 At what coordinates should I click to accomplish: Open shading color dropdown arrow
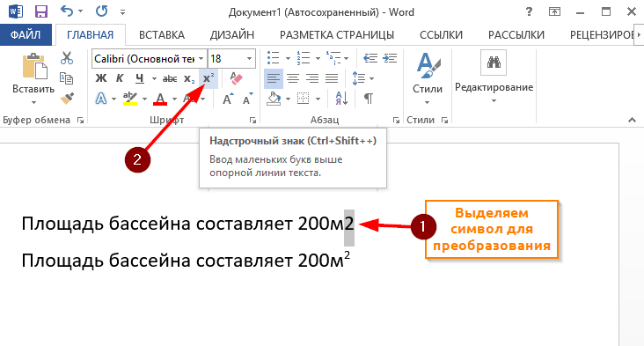click(288, 99)
